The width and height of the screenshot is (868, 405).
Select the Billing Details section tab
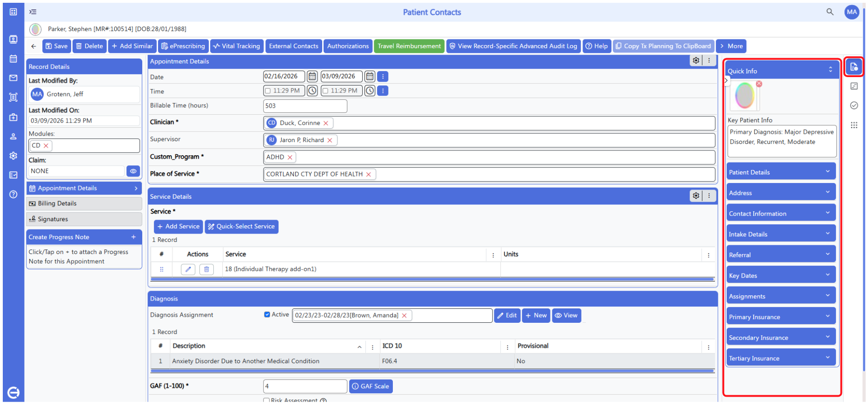(84, 203)
